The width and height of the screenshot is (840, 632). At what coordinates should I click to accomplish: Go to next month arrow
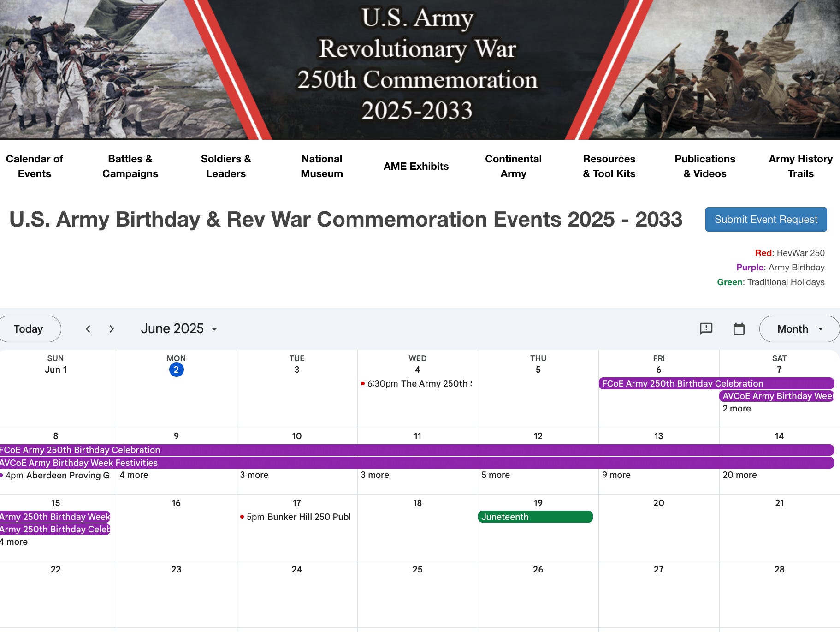click(111, 329)
